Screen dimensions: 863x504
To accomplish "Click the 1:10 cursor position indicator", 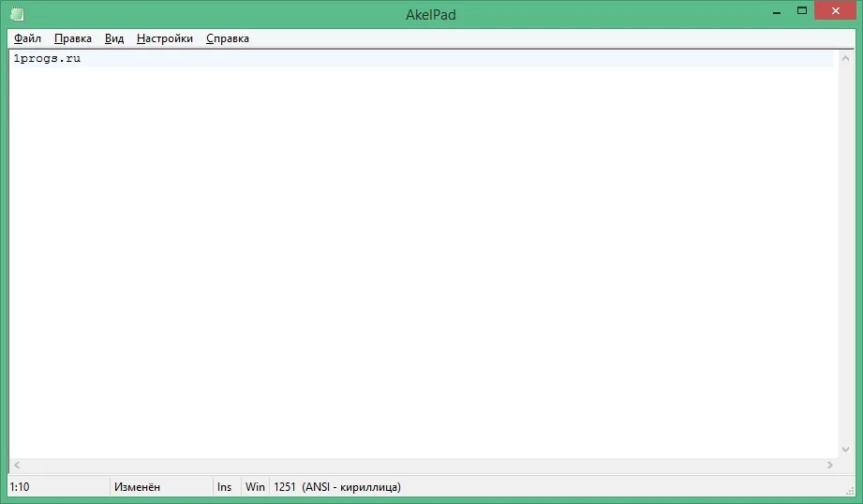I will click(20, 487).
